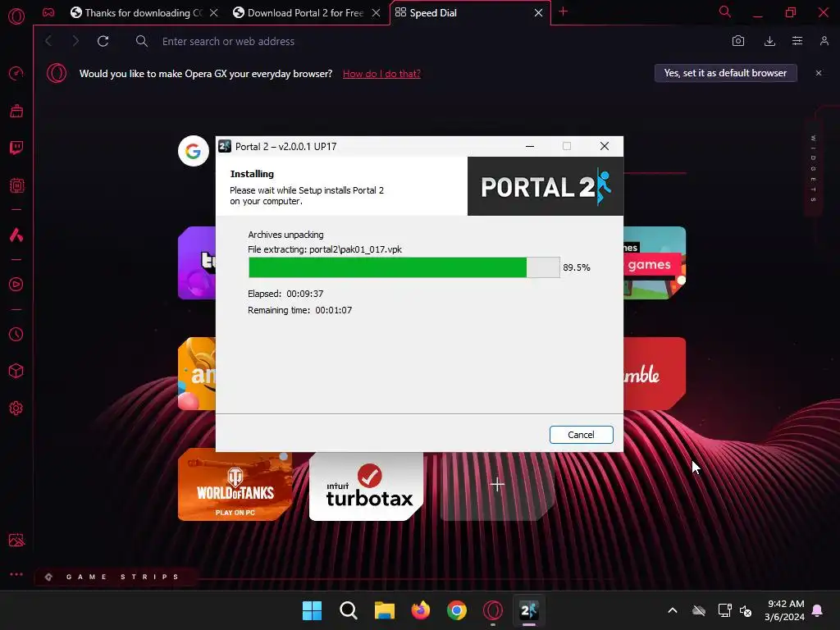Viewport: 840px width, 630px height.
Task: Reload the current page
Action: [103, 41]
